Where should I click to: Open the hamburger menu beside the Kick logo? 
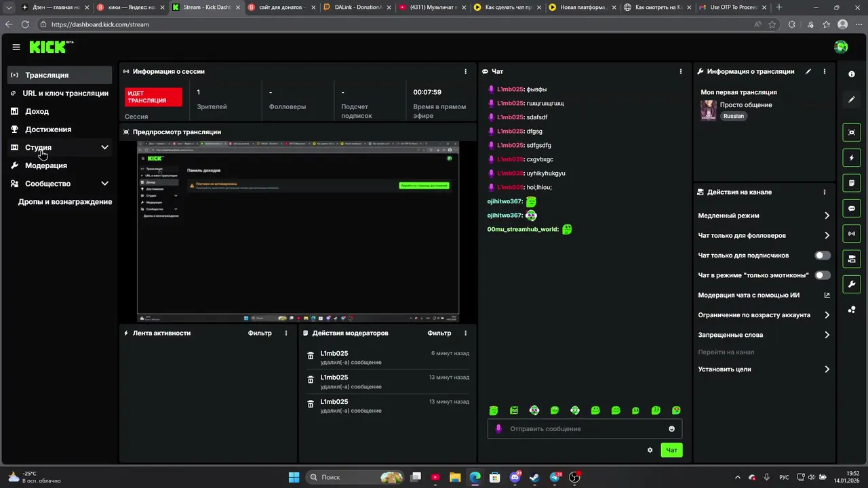click(x=16, y=47)
